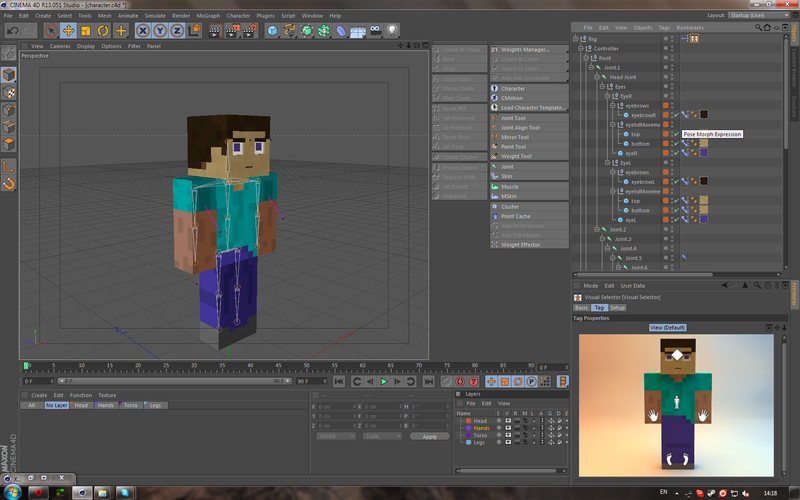
Task: Open the viewport Cameras menu
Action: (x=60, y=46)
